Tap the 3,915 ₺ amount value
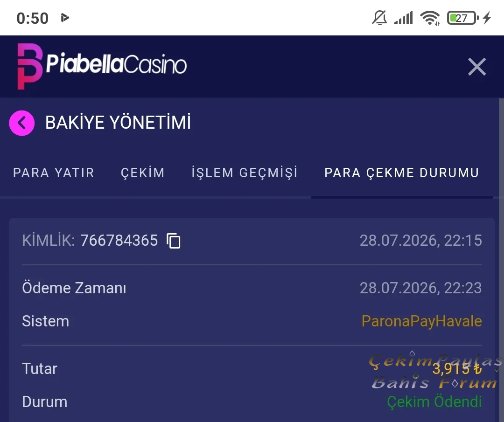The height and width of the screenshot is (422, 504). tap(457, 369)
